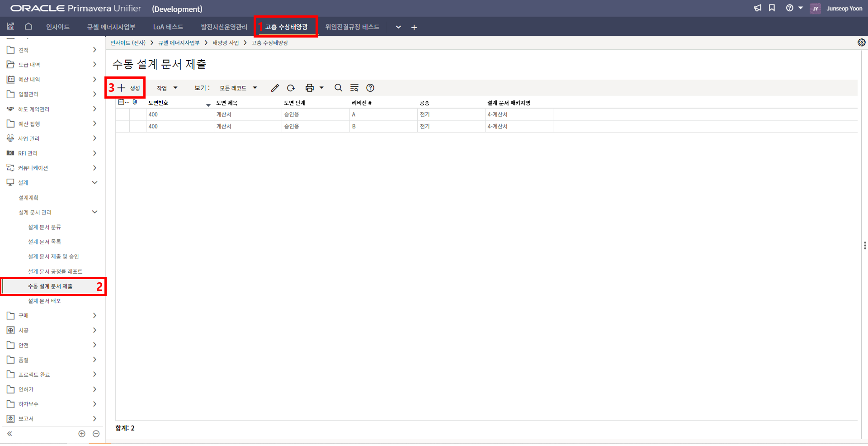Click the pencil edit icon in toolbar
Image resolution: width=868 pixels, height=446 pixels.
275,88
